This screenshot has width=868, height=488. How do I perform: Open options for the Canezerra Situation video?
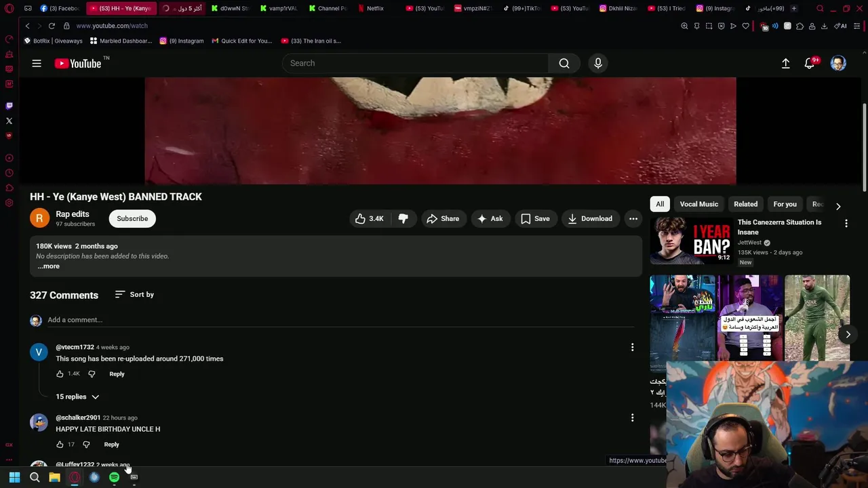pyautogui.click(x=846, y=223)
